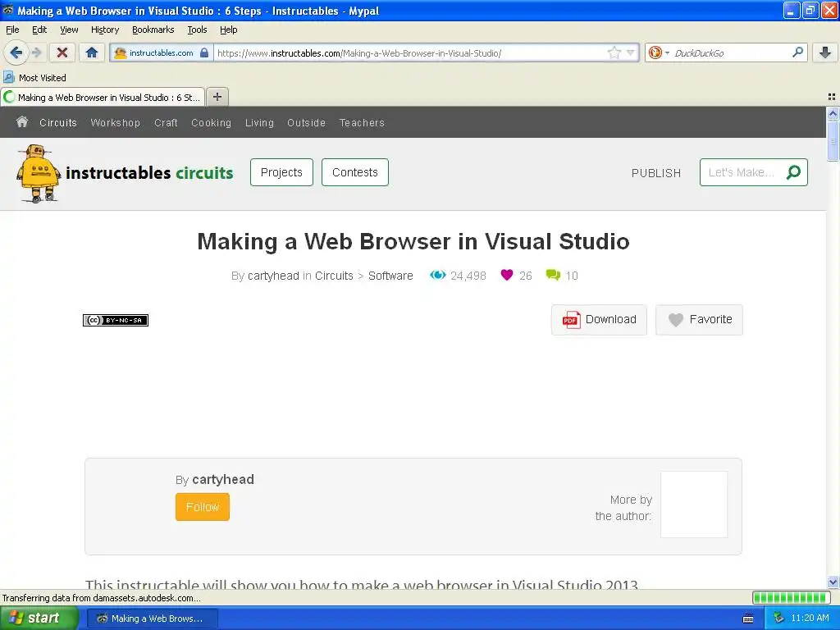The height and width of the screenshot is (630, 840).
Task: Open the browser home page icon
Action: [x=92, y=52]
